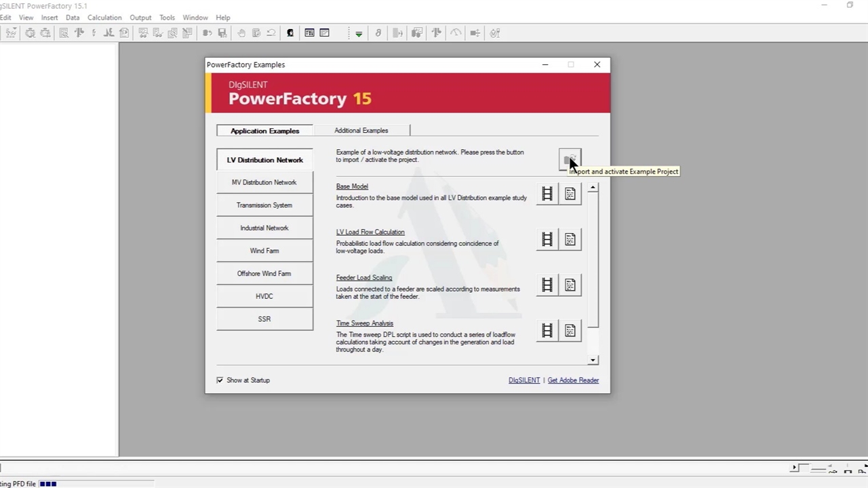This screenshot has width=868, height=488.
Task: Click the Import and activate Example Project button
Action: coord(569,160)
